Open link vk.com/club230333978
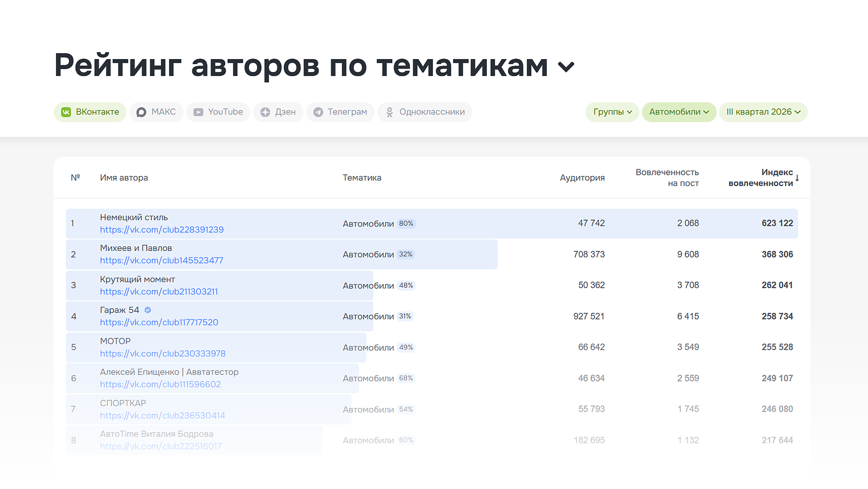This screenshot has width=868, height=489. [163, 354]
